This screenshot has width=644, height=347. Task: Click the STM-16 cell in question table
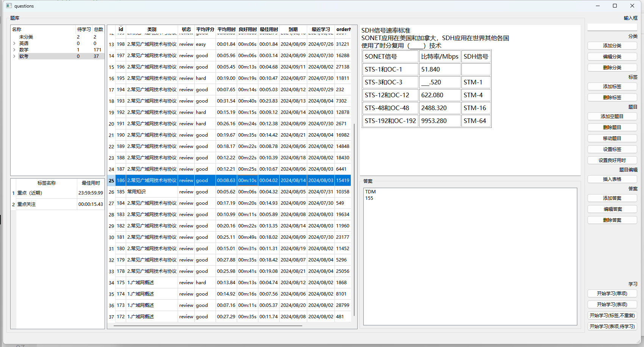tap(476, 108)
